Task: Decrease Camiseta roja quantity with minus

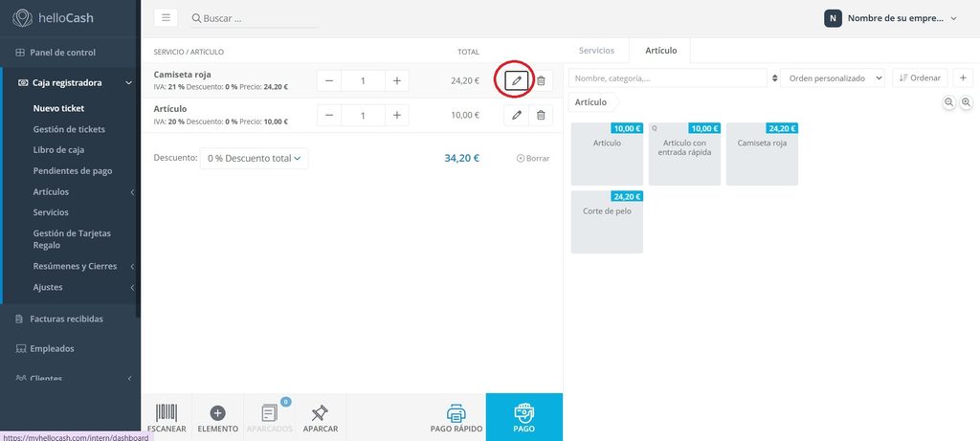Action: tap(329, 80)
